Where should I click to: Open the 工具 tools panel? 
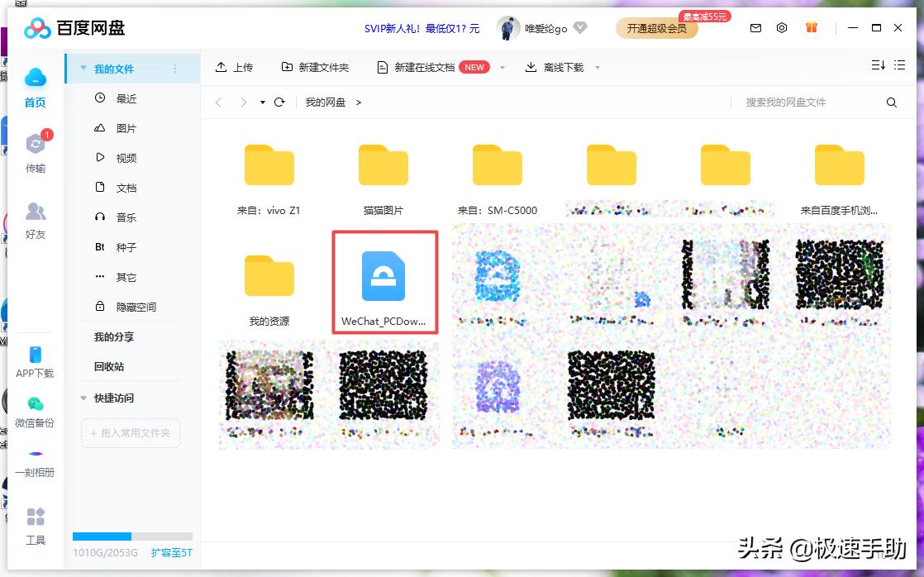point(36,529)
